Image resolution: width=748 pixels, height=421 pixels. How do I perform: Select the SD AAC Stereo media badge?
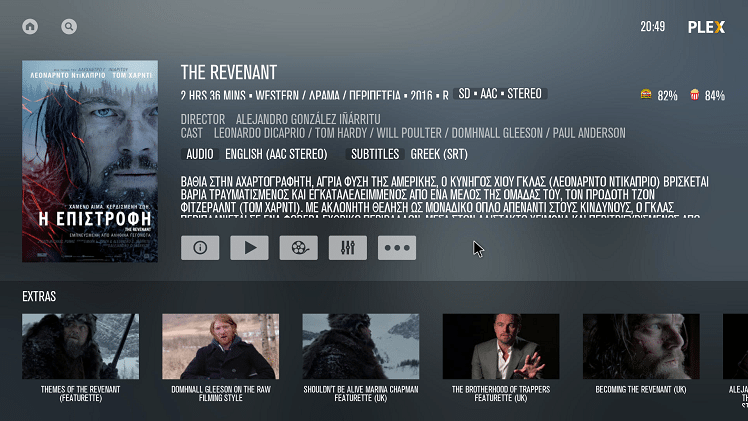(500, 94)
